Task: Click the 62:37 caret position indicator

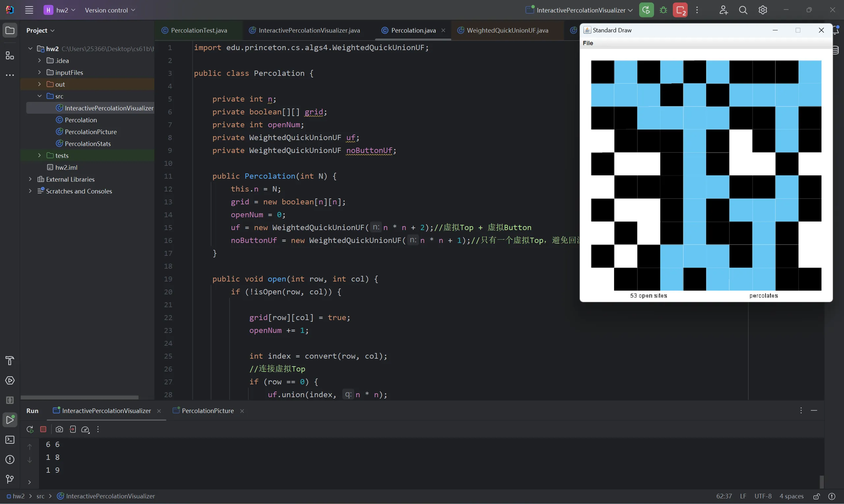Action: 724,496
